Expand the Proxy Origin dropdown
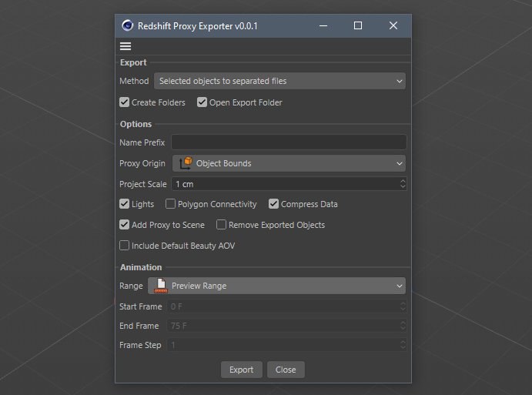532x395 pixels. [289, 163]
